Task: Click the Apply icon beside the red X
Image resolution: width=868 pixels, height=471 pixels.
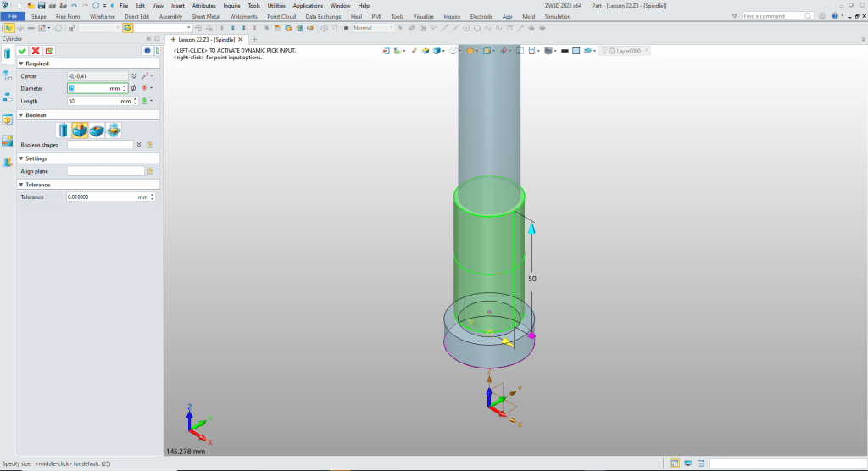Action: pyautogui.click(x=49, y=51)
